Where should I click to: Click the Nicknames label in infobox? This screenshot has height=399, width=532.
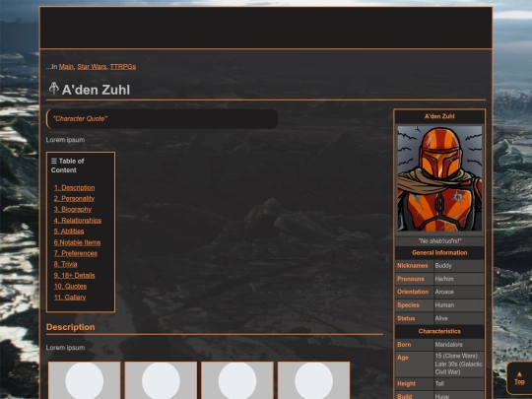tap(412, 266)
